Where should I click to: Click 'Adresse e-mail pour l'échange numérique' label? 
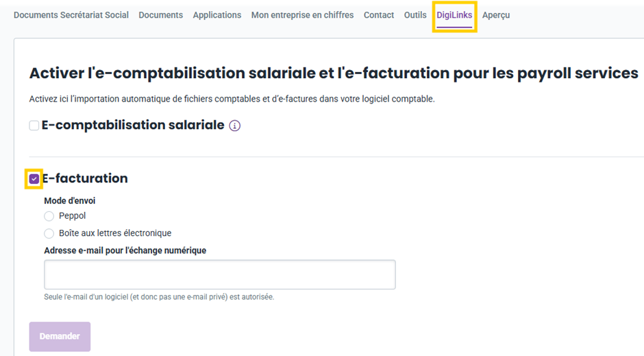(x=125, y=250)
